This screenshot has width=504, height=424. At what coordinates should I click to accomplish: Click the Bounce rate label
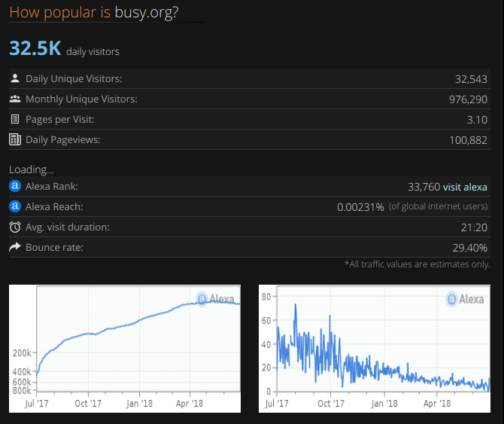(x=55, y=247)
